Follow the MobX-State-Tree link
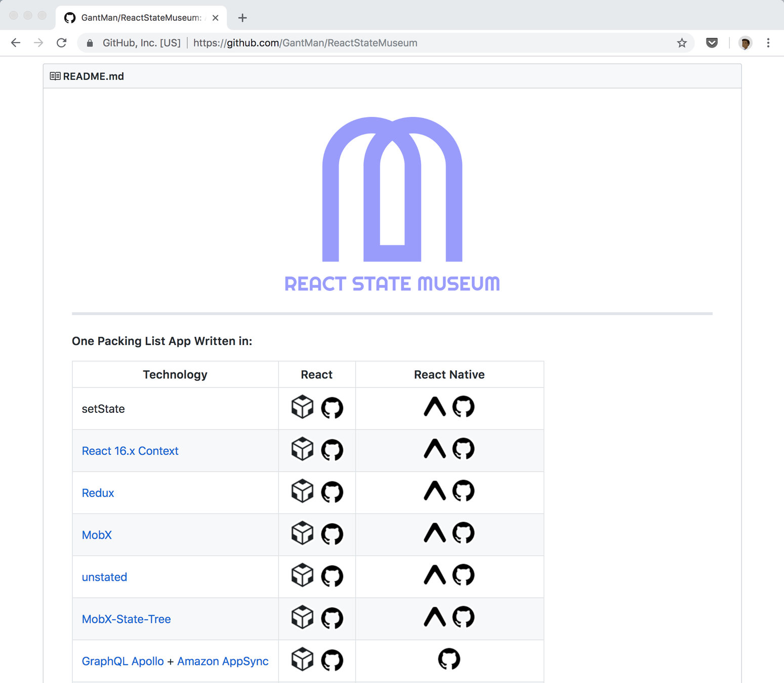784x683 pixels. coord(126,619)
